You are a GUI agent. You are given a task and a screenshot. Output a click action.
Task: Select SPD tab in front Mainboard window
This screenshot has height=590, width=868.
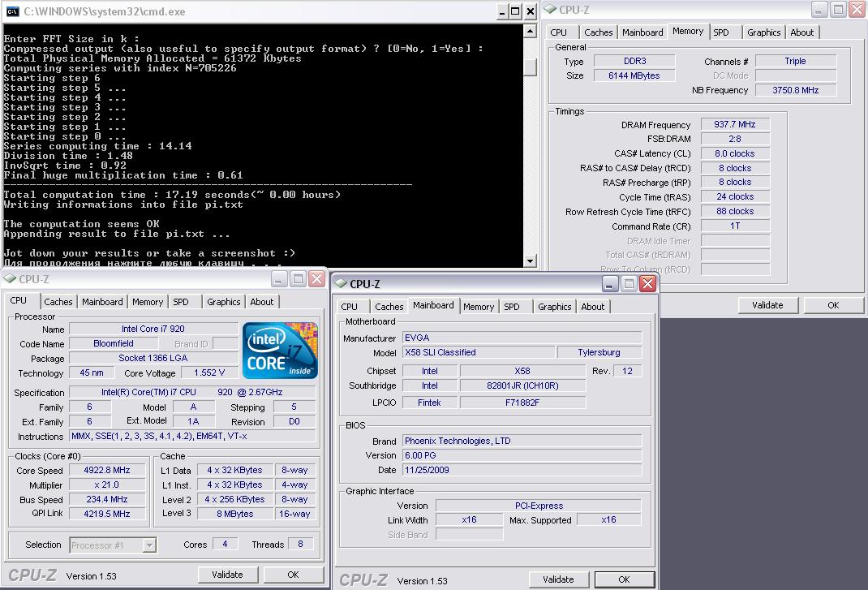point(512,307)
